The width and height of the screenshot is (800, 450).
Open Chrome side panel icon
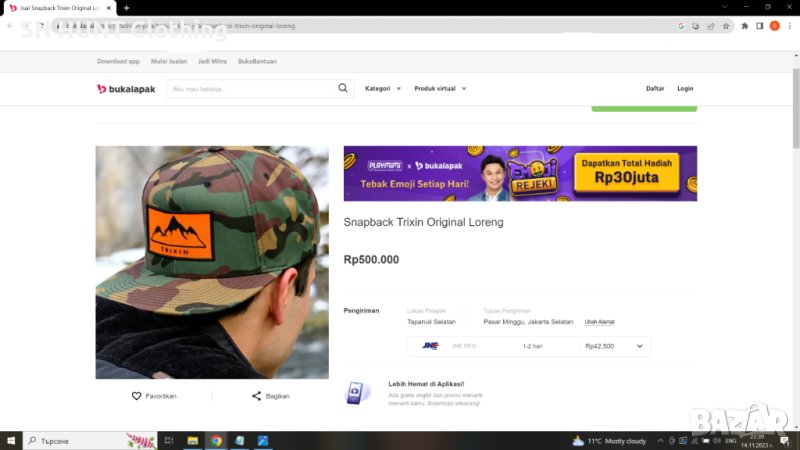pyautogui.click(x=759, y=26)
